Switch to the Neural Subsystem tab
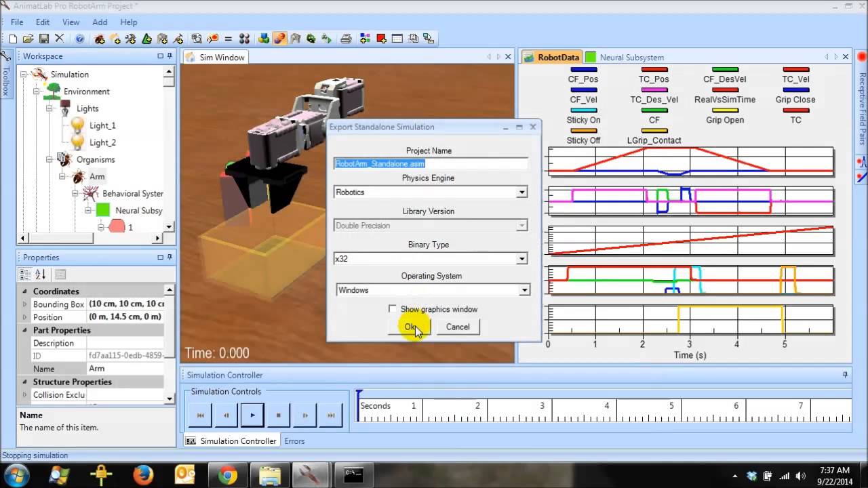 point(625,58)
